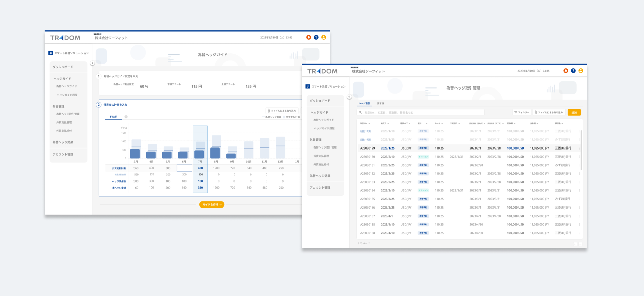
Task: Click the orange 追加 button
Action: tap(574, 112)
